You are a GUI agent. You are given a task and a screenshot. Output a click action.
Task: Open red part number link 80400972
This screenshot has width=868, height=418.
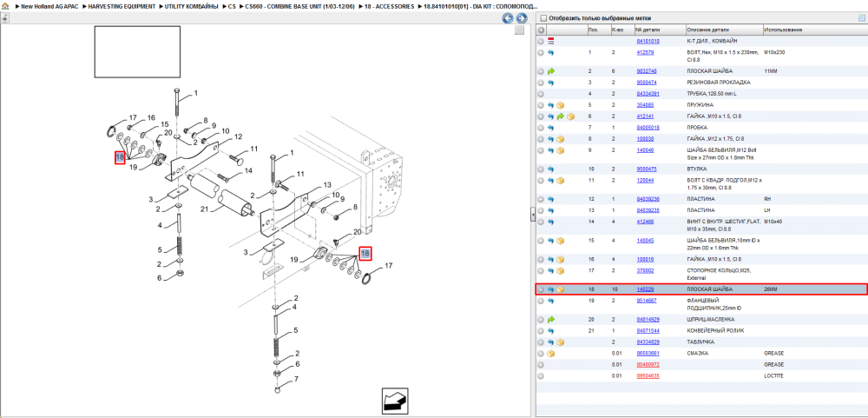pyautogui.click(x=648, y=364)
